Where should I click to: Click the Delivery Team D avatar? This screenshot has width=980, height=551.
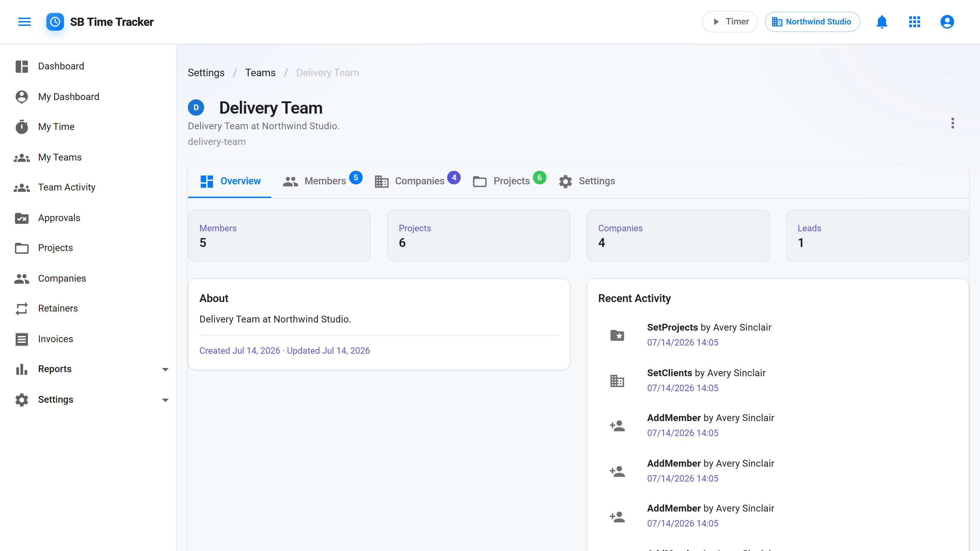click(x=196, y=107)
